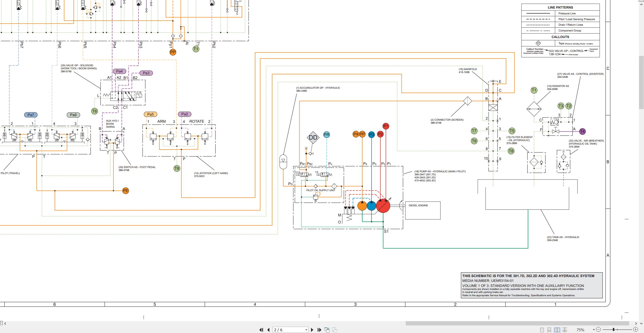Click the horizontal scrollbar thumb
The height and width of the screenshot is (333, 644).
[x=517, y=323]
